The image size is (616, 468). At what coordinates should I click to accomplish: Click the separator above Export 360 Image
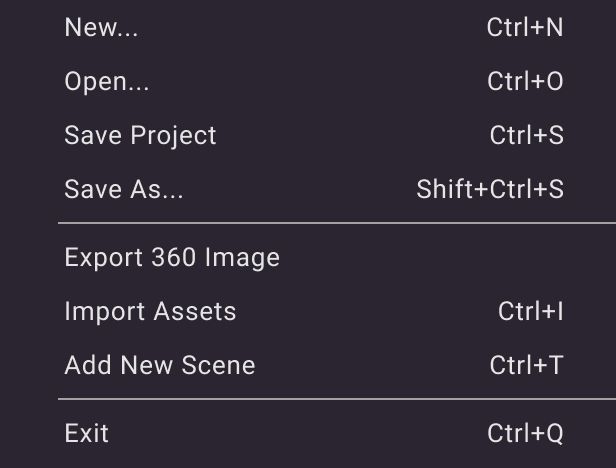[336, 223]
